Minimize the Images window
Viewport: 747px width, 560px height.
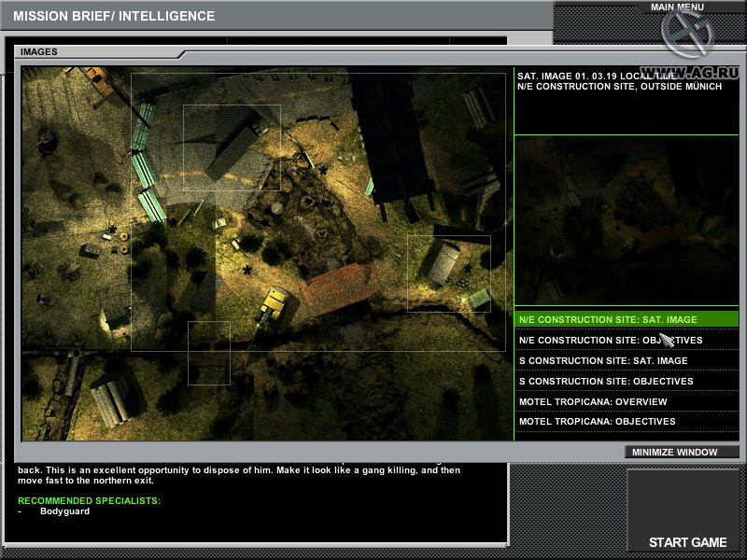(682, 452)
